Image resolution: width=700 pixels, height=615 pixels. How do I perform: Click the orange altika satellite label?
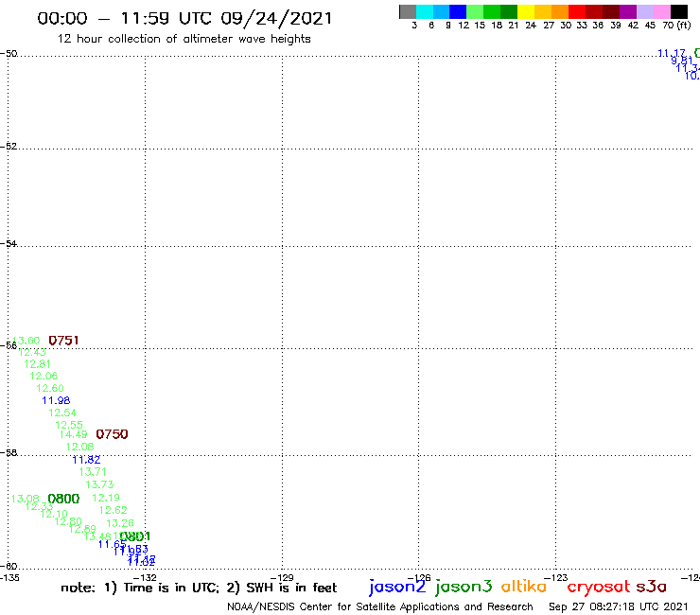523,586
